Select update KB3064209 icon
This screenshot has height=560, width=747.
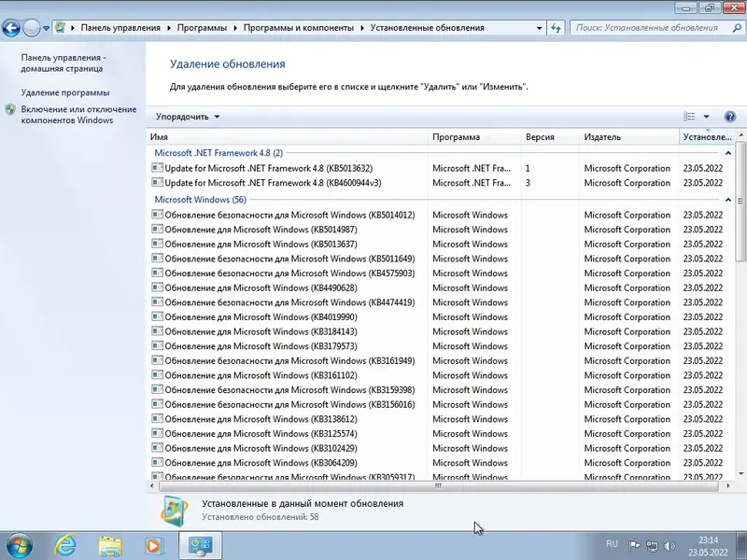tap(157, 462)
